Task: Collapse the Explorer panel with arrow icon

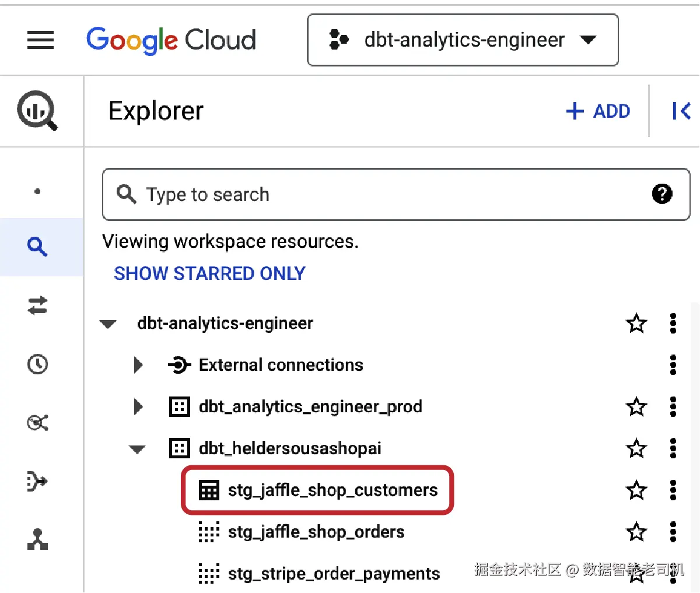Action: (x=681, y=111)
